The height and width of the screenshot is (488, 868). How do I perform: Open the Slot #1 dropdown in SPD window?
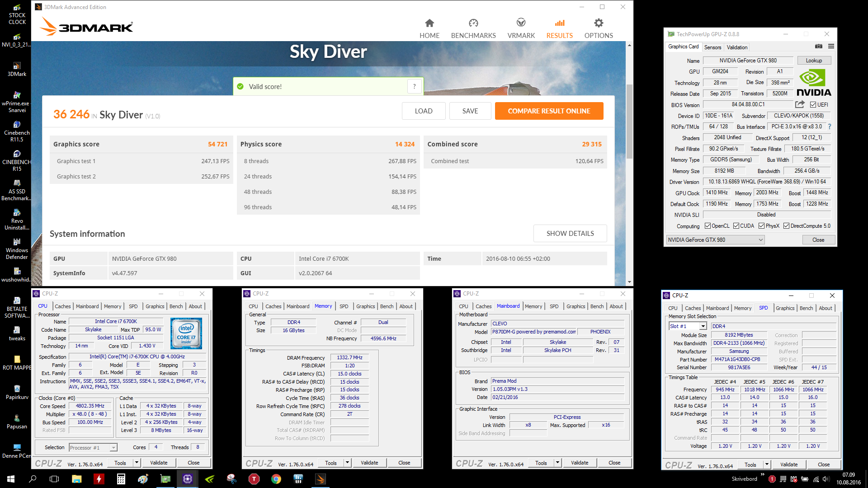[688, 326]
